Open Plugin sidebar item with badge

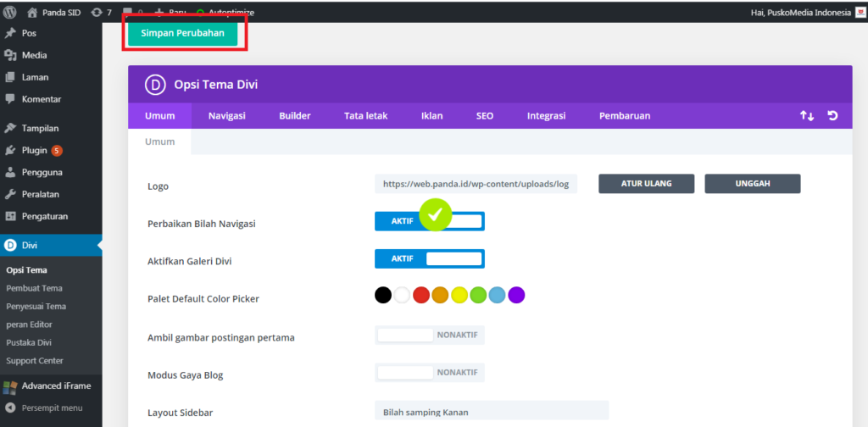pyautogui.click(x=51, y=151)
